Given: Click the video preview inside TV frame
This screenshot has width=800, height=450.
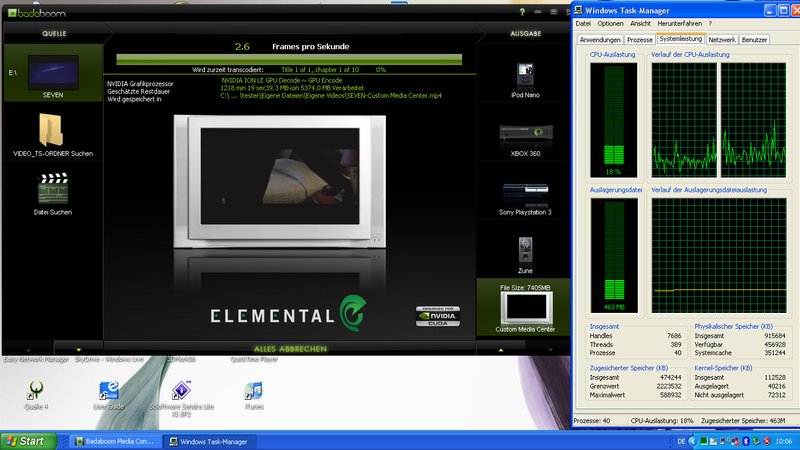Looking at the screenshot, I should [280, 176].
